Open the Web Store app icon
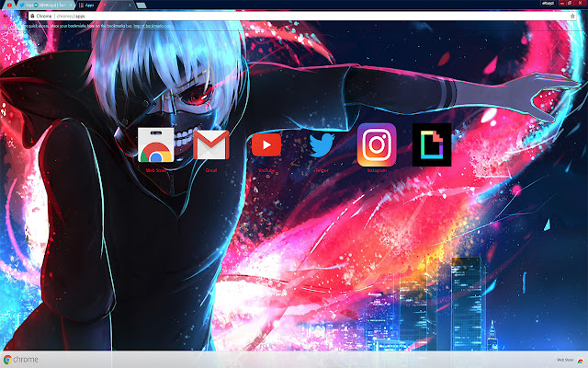The height and width of the screenshot is (368, 588). coord(155,145)
